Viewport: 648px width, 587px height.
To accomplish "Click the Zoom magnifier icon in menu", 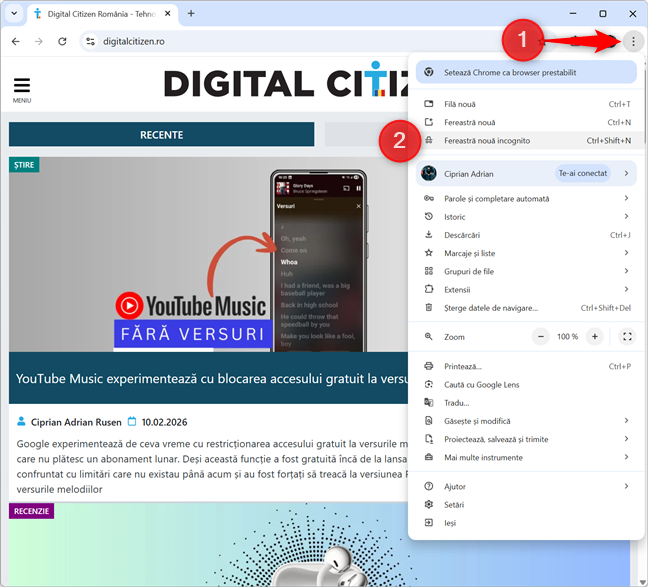I will pos(429,336).
